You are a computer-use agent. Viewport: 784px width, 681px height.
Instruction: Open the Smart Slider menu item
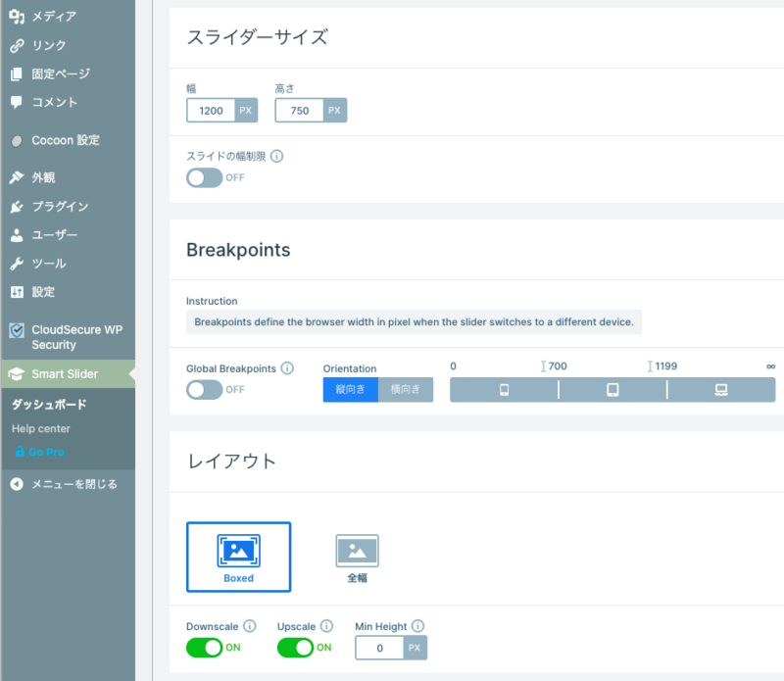coord(65,373)
